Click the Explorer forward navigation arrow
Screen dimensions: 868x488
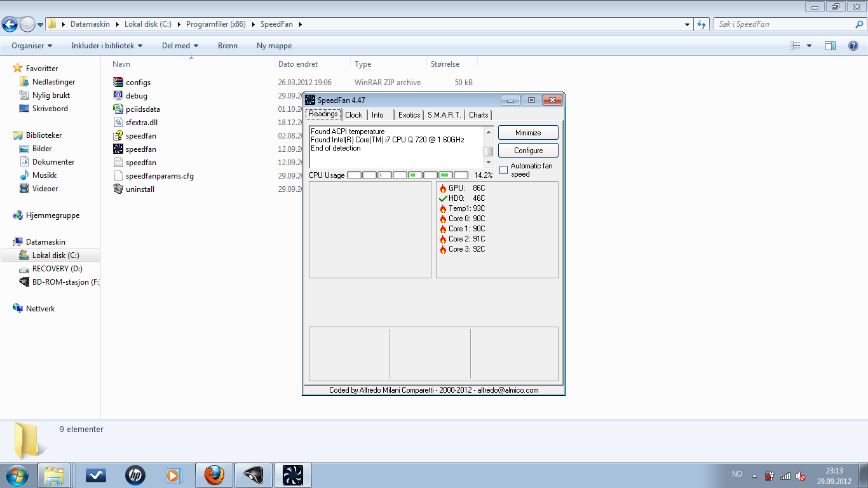tap(27, 25)
